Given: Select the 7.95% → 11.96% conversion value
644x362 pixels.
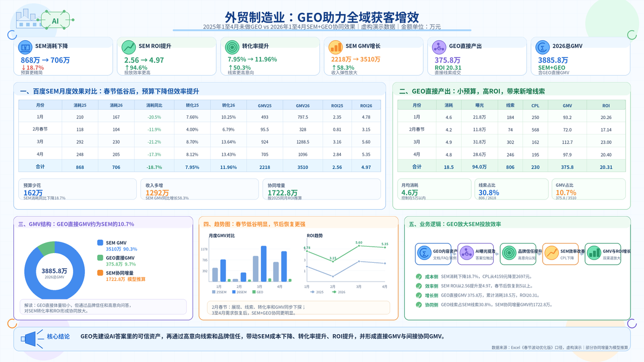Looking at the screenshot, I should pyautogui.click(x=252, y=60).
